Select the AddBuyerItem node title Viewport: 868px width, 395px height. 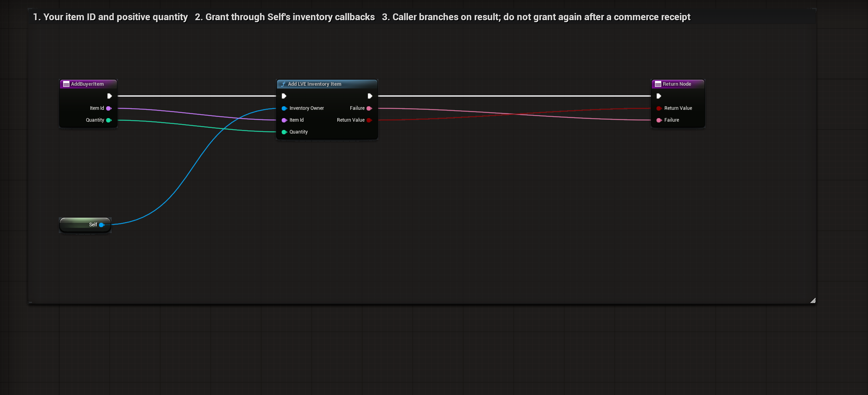pyautogui.click(x=87, y=84)
